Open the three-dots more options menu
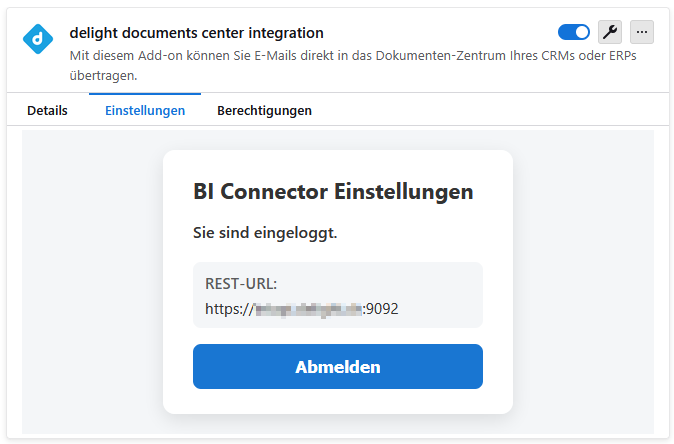This screenshot has height=444, width=674. click(642, 32)
